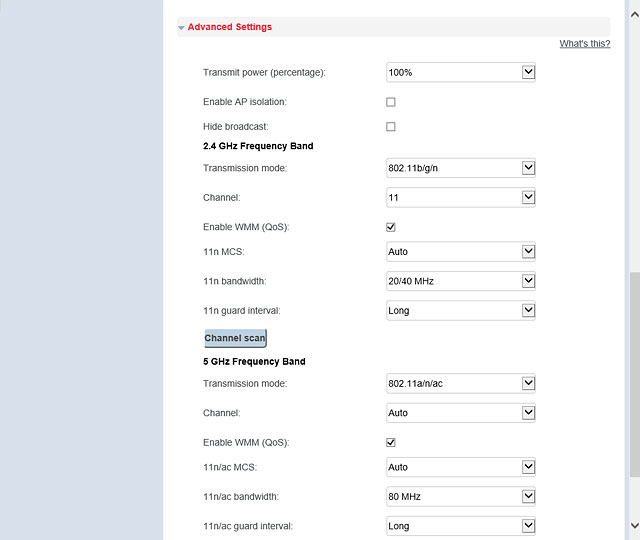Open the 2.4 GHz Transmission mode dropdown
This screenshot has height=540, width=640.
[460, 168]
